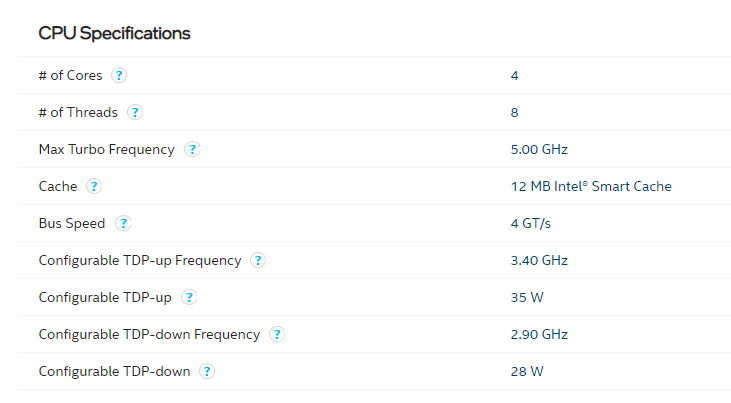Screen dimensions: 731x403
Task: Click the 35 W TDP-up value
Action: pyautogui.click(x=527, y=297)
